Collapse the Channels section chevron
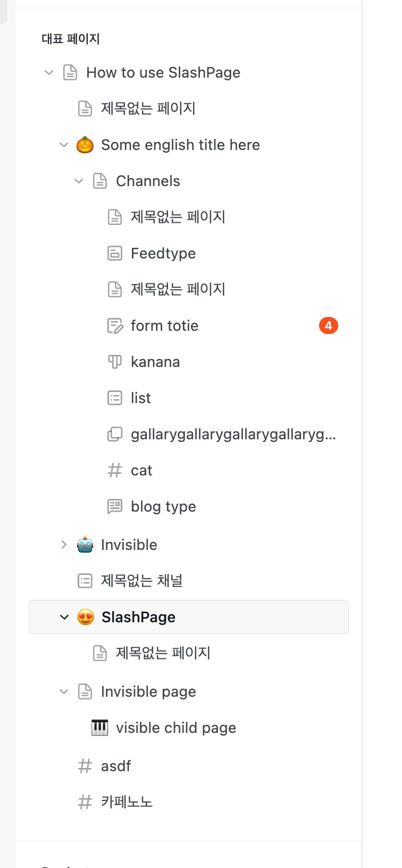The image size is (402, 868). point(79,181)
